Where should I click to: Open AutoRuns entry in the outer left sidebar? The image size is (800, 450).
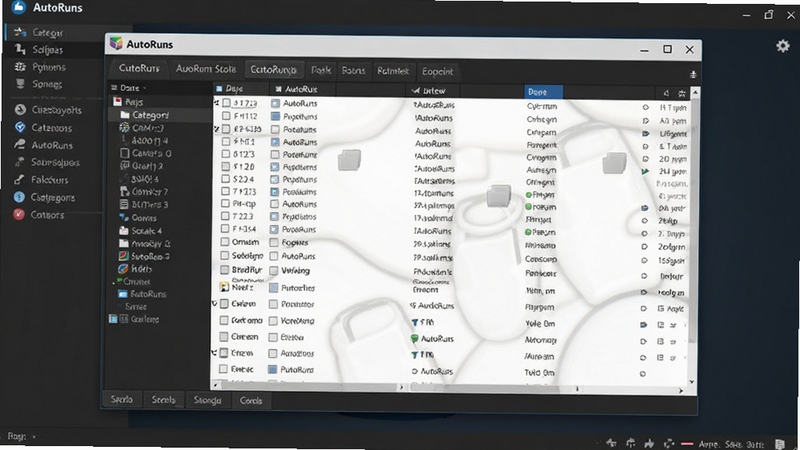[x=52, y=145]
